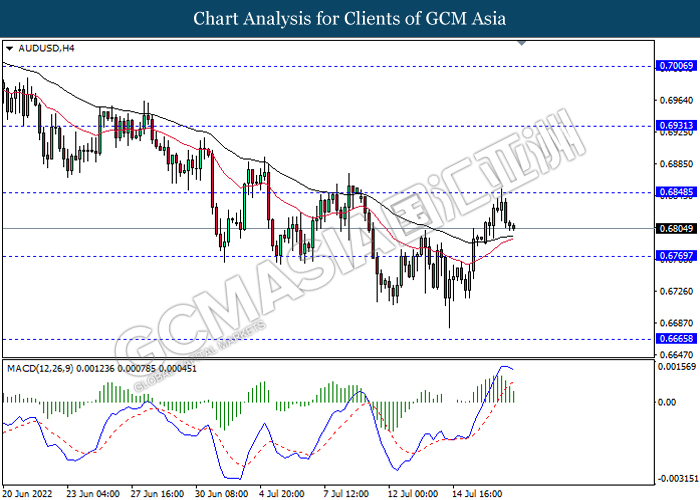The height and width of the screenshot is (500, 700).
Task: Click the 23 Jun 04:00 time label
Action: [x=93, y=494]
